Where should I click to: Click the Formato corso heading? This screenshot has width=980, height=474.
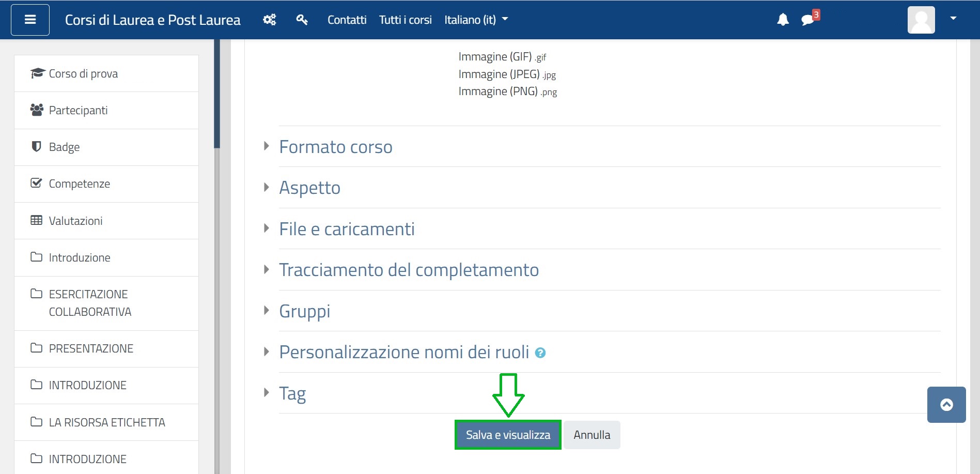click(336, 147)
